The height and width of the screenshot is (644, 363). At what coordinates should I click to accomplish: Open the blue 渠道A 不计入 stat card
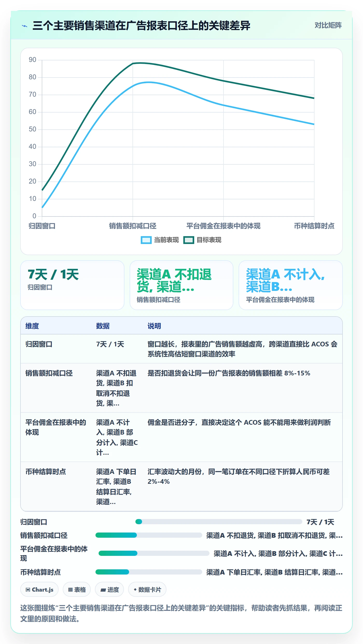[x=291, y=285]
